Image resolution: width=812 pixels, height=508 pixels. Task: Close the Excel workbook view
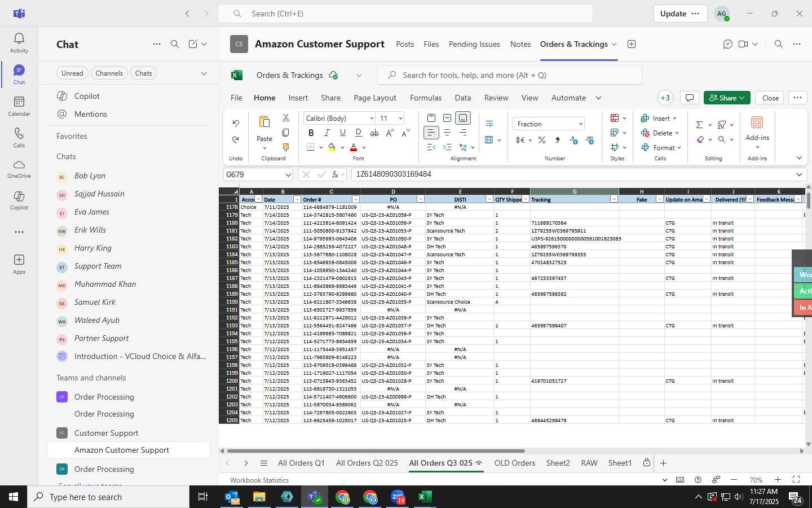[770, 98]
